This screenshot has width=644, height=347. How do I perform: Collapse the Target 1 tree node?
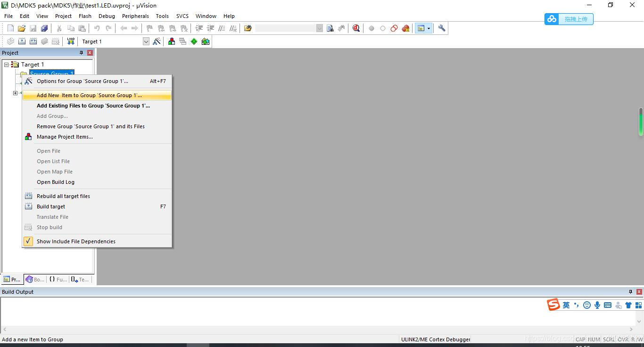[x=6, y=65]
